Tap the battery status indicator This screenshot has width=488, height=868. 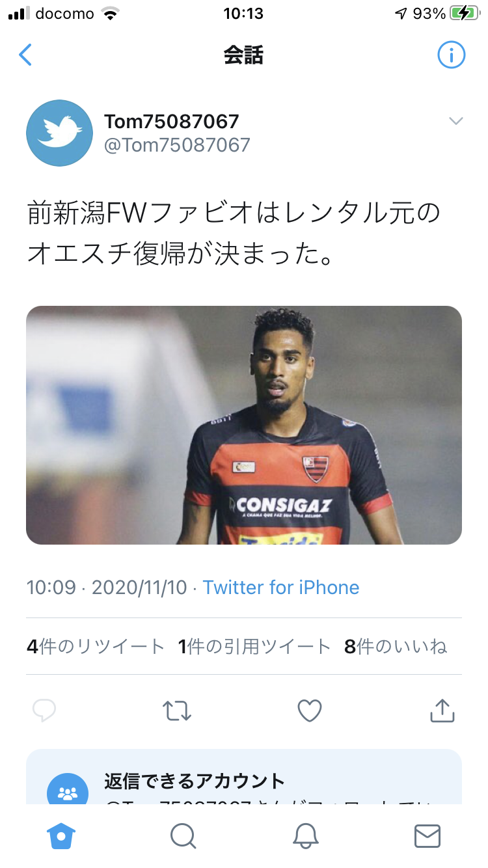[464, 14]
